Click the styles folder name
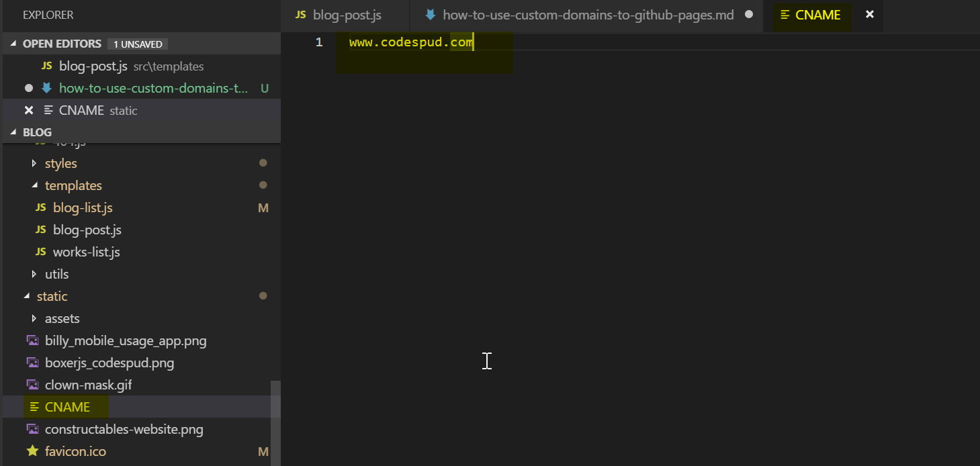 [x=61, y=163]
